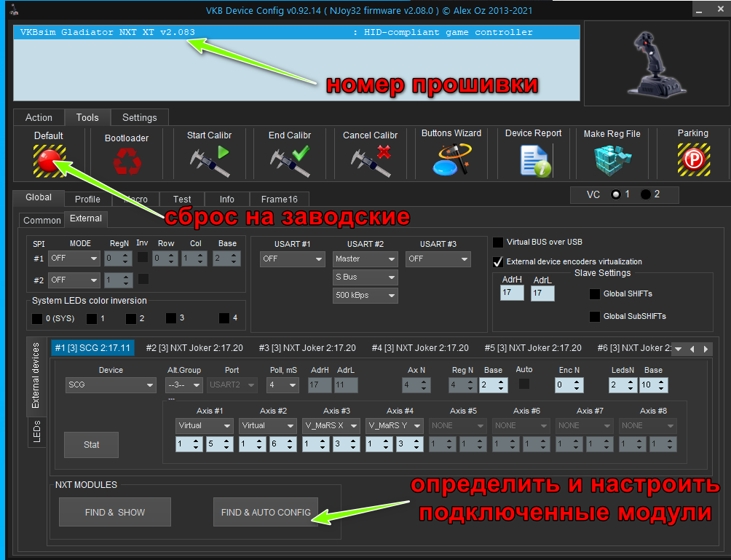Enable Global SubSHIFTs checkbox
Viewport: 731px width, 560px height.
pyautogui.click(x=594, y=316)
